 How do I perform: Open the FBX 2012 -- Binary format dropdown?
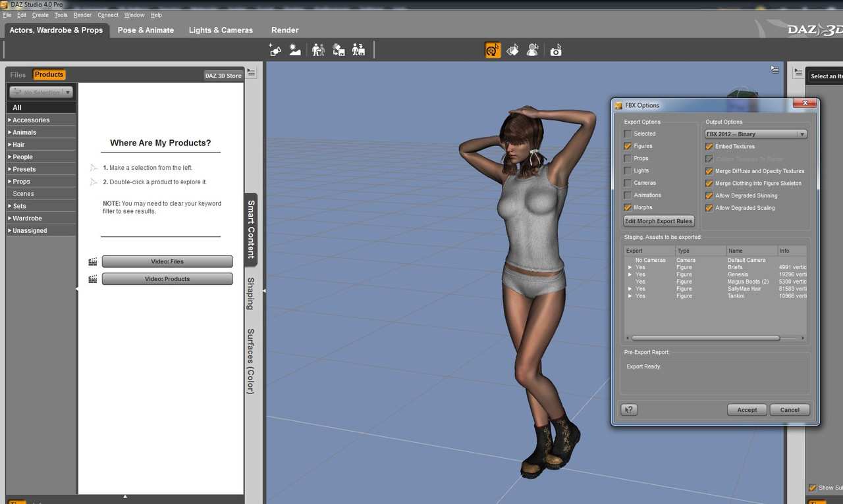pyautogui.click(x=801, y=134)
